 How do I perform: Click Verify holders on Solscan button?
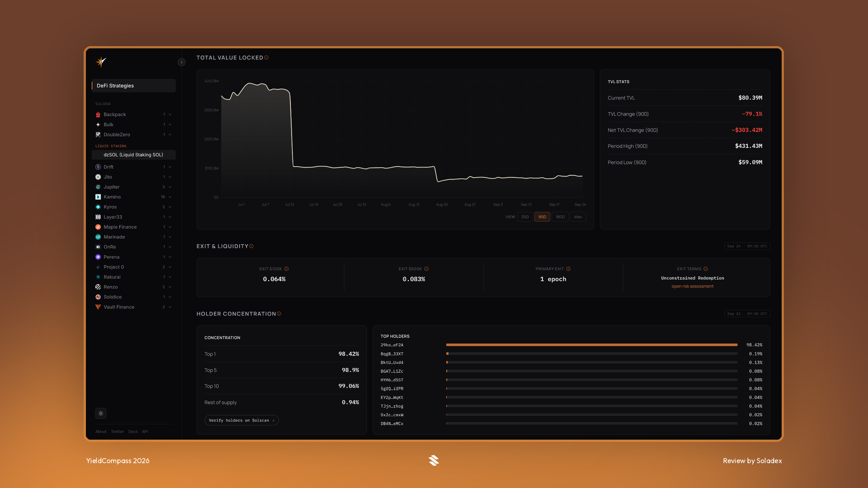tap(241, 421)
